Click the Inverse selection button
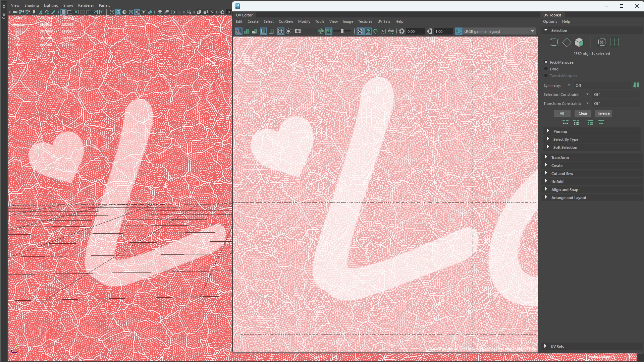Viewport: 644px width, 362px height. (x=603, y=113)
